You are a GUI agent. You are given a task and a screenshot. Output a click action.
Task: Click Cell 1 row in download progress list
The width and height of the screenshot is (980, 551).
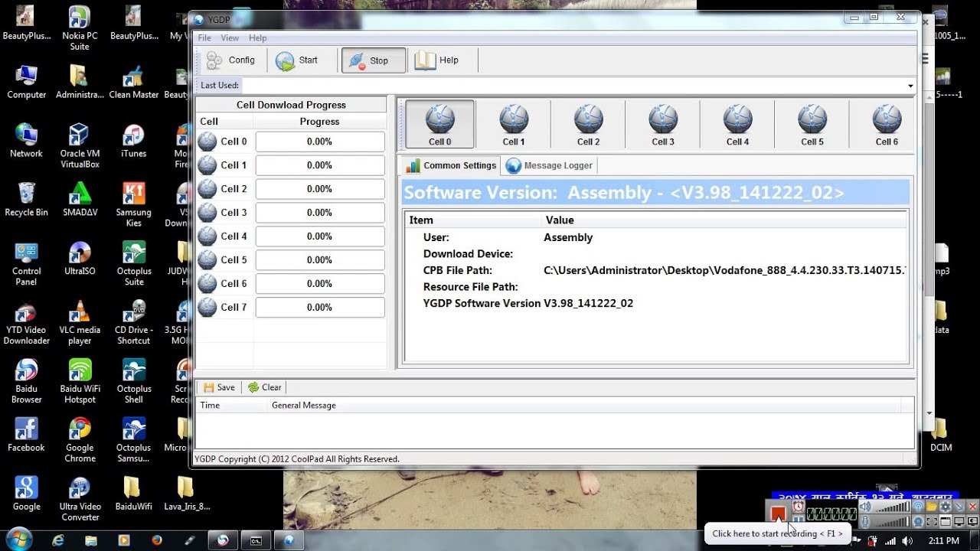point(291,165)
